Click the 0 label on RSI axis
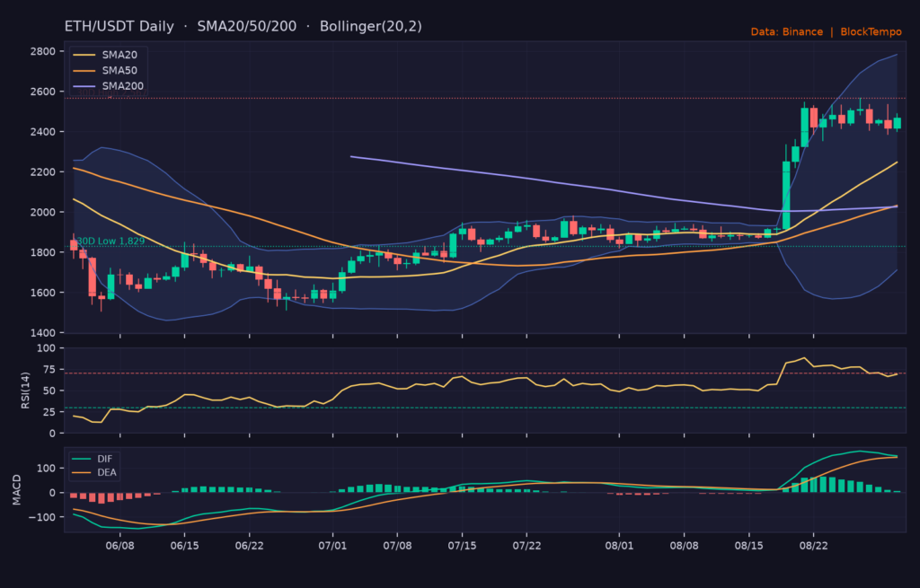 click(x=53, y=434)
